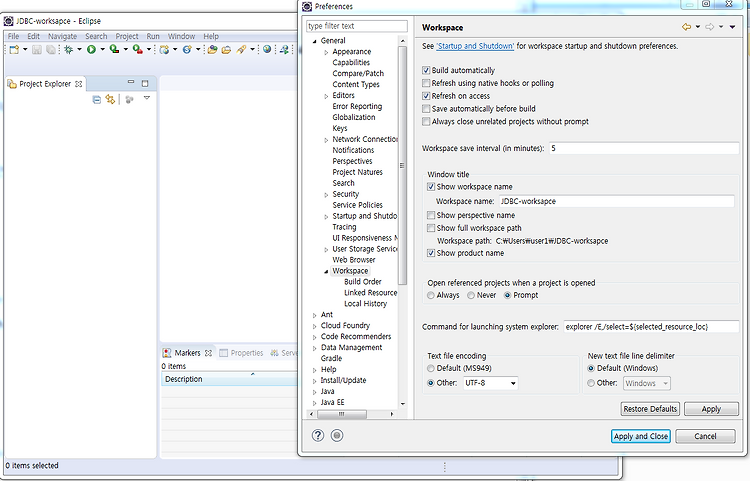Click the Back arrow in Preferences header
Image resolution: width=750 pixels, height=481 pixels.
point(686,27)
